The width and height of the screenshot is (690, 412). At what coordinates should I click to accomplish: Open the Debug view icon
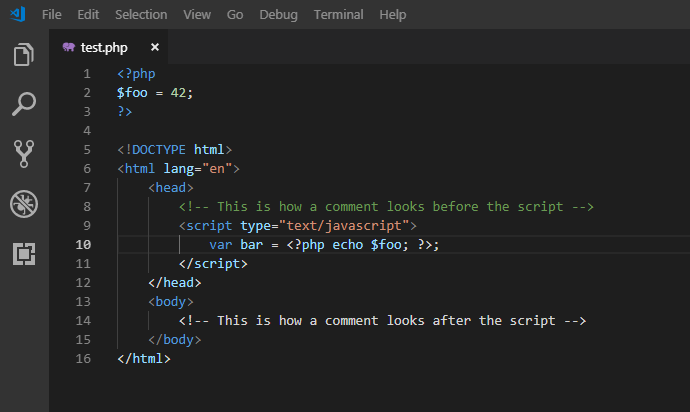pyautogui.click(x=24, y=204)
